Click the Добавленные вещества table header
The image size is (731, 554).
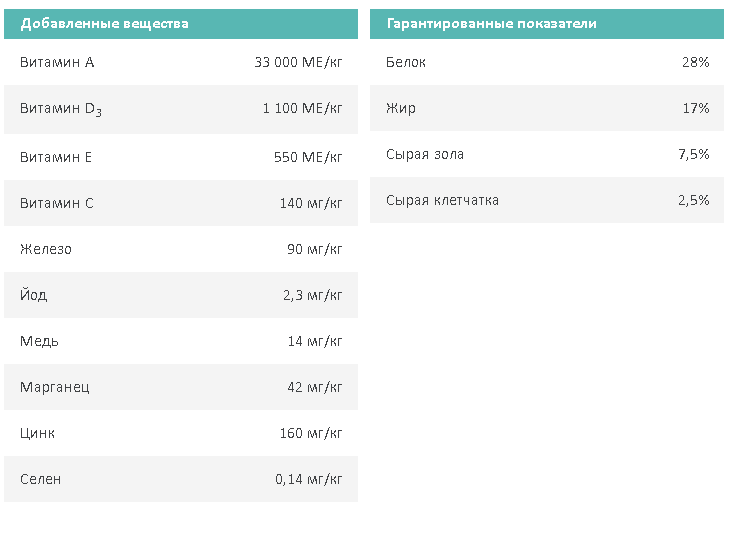click(104, 23)
